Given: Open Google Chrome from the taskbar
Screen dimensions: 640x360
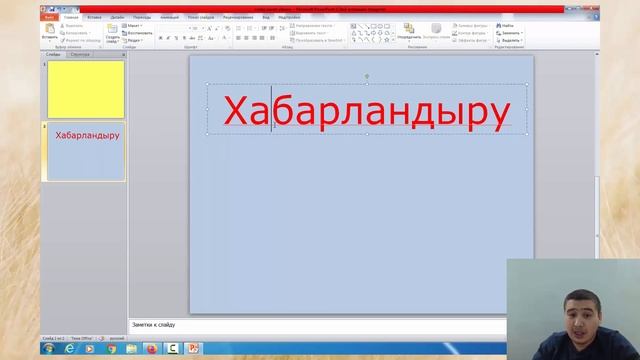Looking at the screenshot, I should coord(111,349).
